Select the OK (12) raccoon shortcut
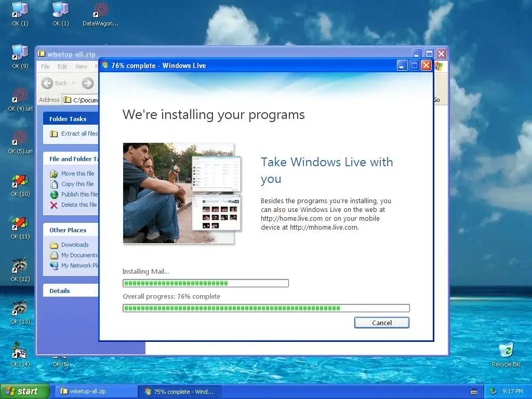 coord(20,270)
